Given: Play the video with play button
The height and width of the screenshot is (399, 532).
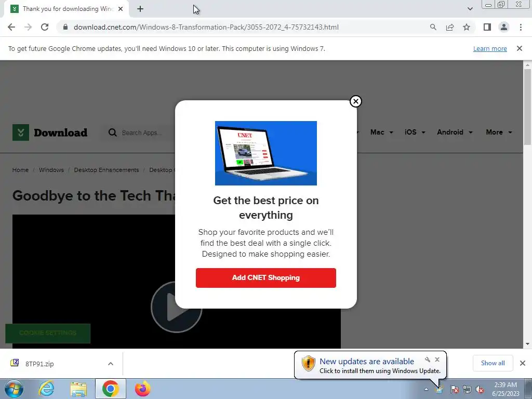Looking at the screenshot, I should 177,307.
